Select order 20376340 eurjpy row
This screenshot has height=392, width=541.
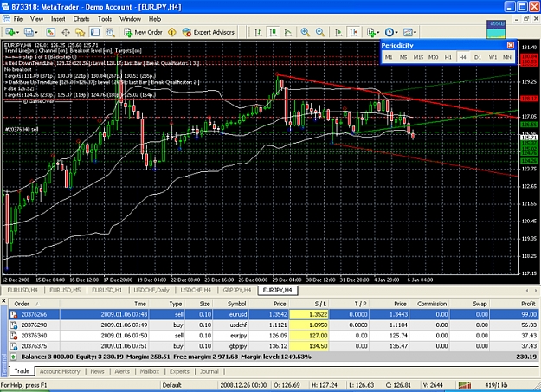click(274, 336)
